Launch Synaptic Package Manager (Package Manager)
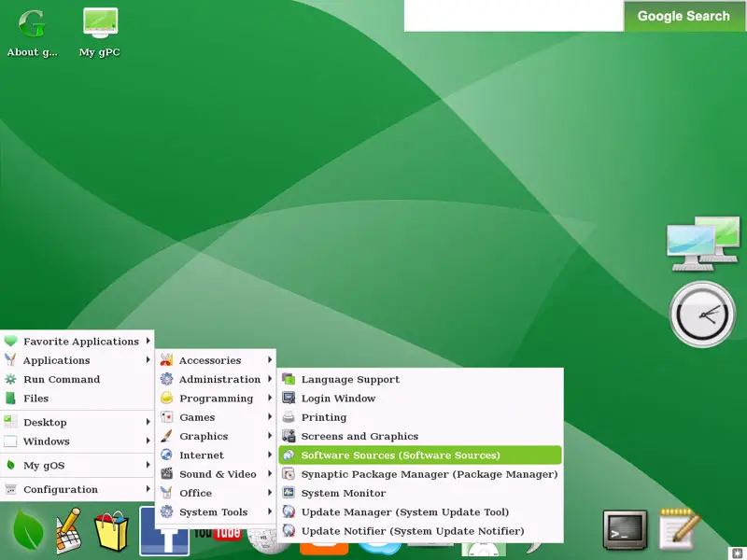 tap(420, 474)
